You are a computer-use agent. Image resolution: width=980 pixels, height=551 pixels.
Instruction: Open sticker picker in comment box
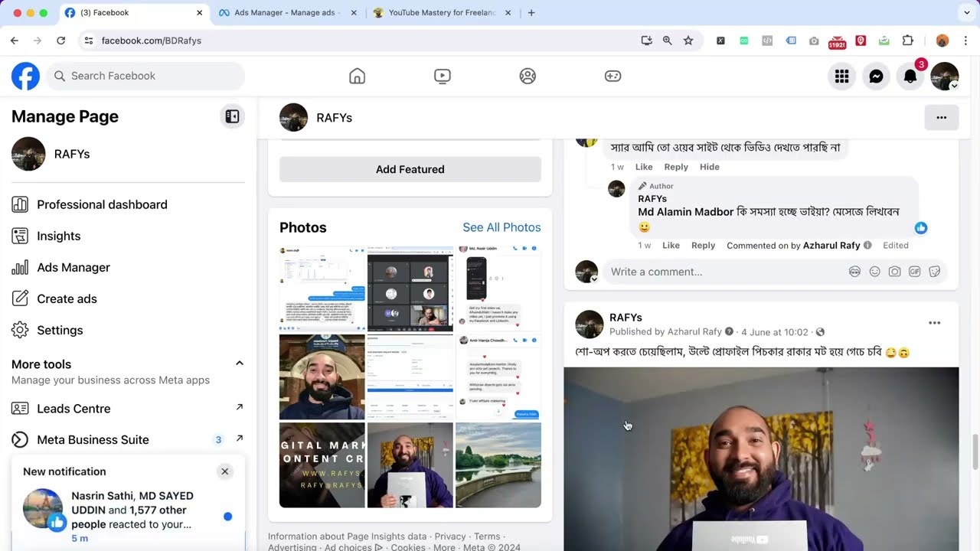[934, 272]
